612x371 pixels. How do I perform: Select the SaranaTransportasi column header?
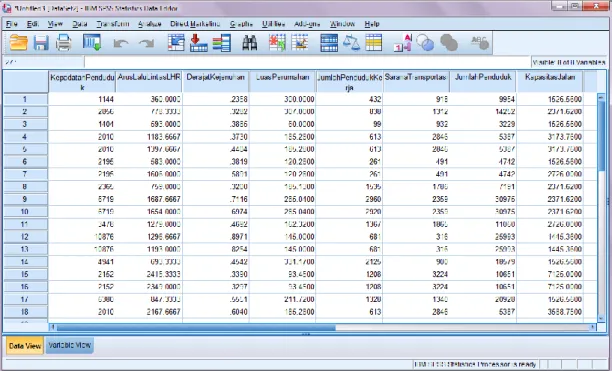tap(416, 82)
